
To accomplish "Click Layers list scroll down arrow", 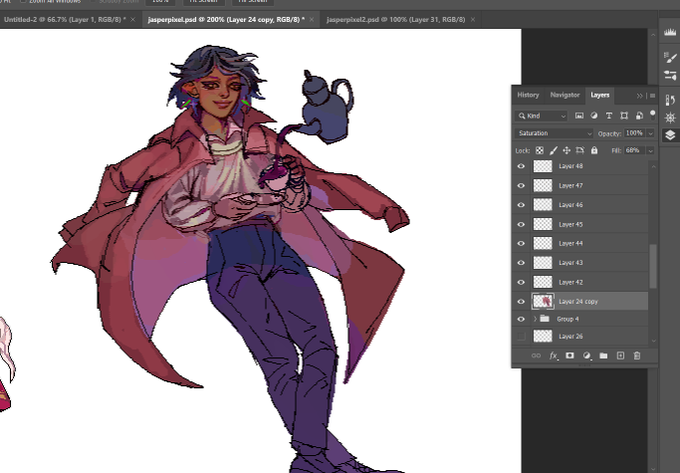I will (x=653, y=341).
